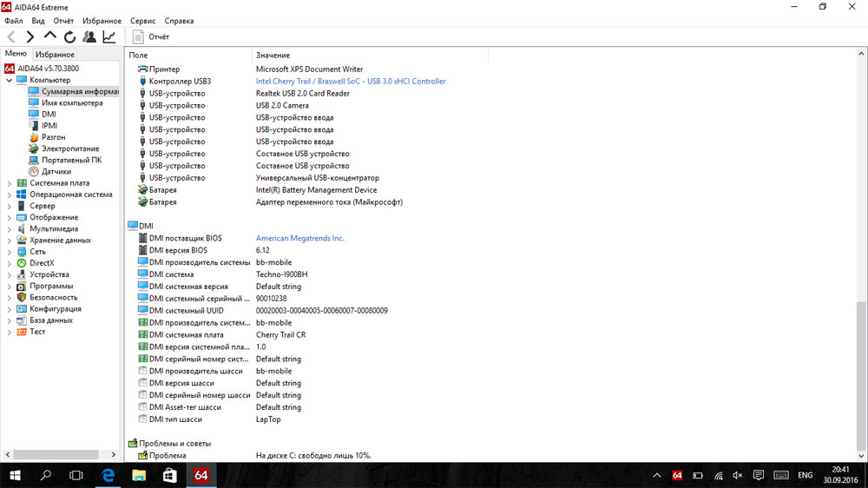Image resolution: width=868 pixels, height=488 pixels.
Task: Expand the Мультимедиа tree node
Action: pyautogui.click(x=9, y=229)
